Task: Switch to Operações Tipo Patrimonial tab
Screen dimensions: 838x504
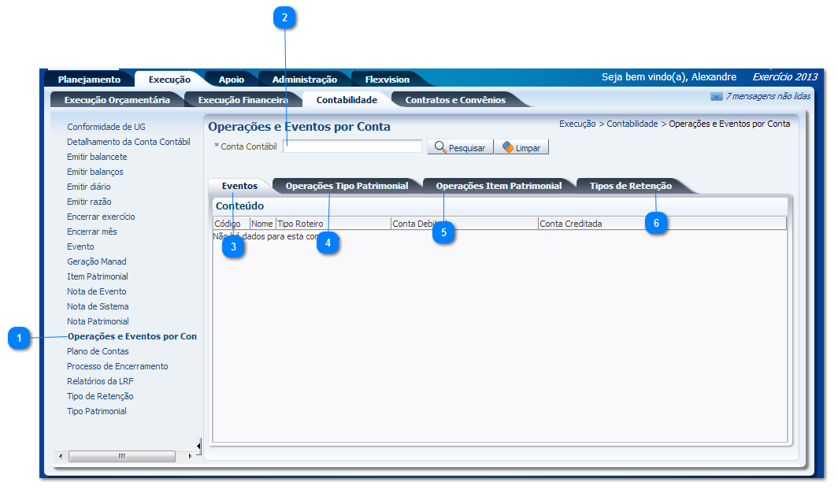Action: click(347, 186)
